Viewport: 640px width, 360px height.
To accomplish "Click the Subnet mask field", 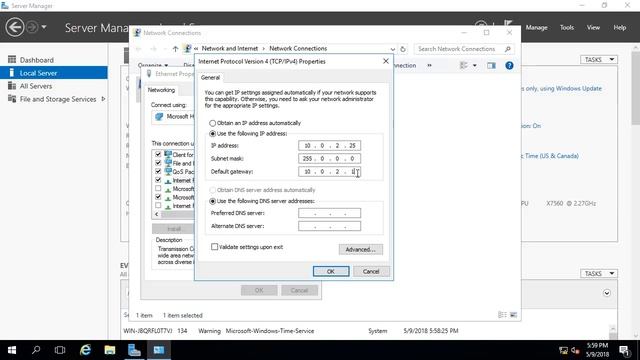I will click(329, 159).
